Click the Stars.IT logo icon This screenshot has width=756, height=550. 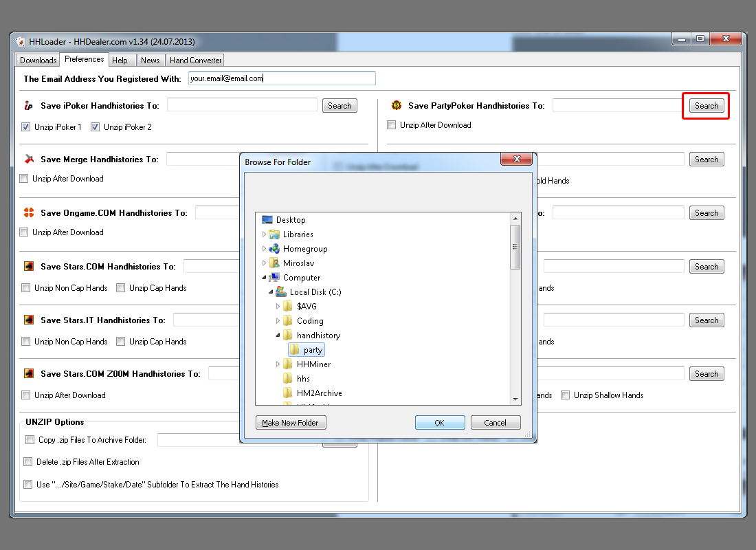(x=29, y=320)
